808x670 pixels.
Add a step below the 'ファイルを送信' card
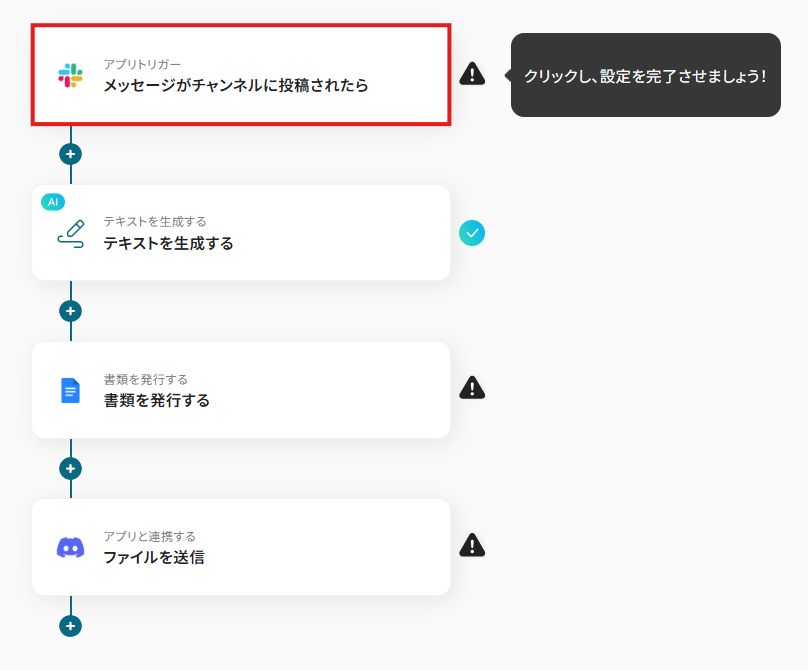[71, 626]
